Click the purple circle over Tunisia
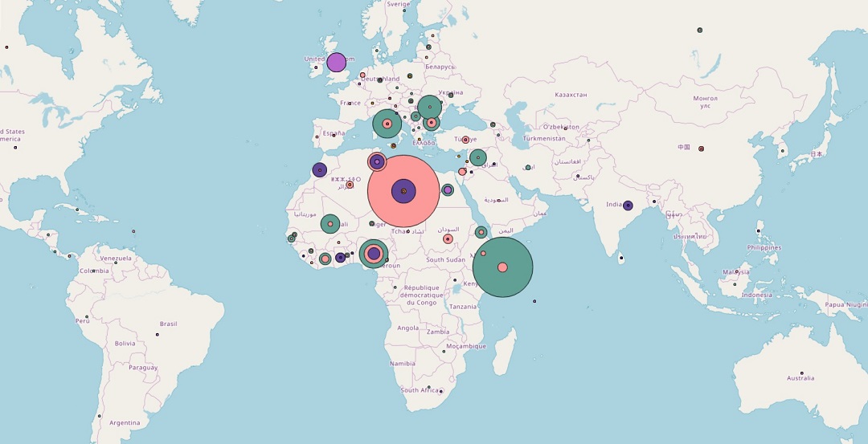Viewport: 868px width, 444px height. 377,162
